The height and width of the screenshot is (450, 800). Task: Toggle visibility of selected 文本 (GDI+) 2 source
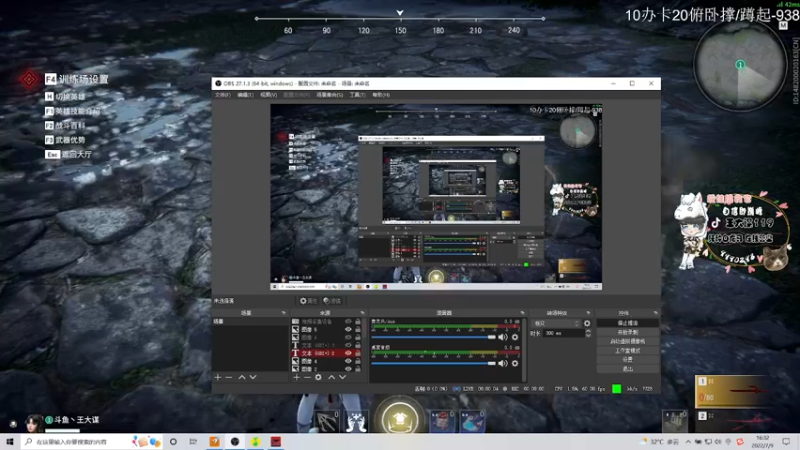(348, 353)
